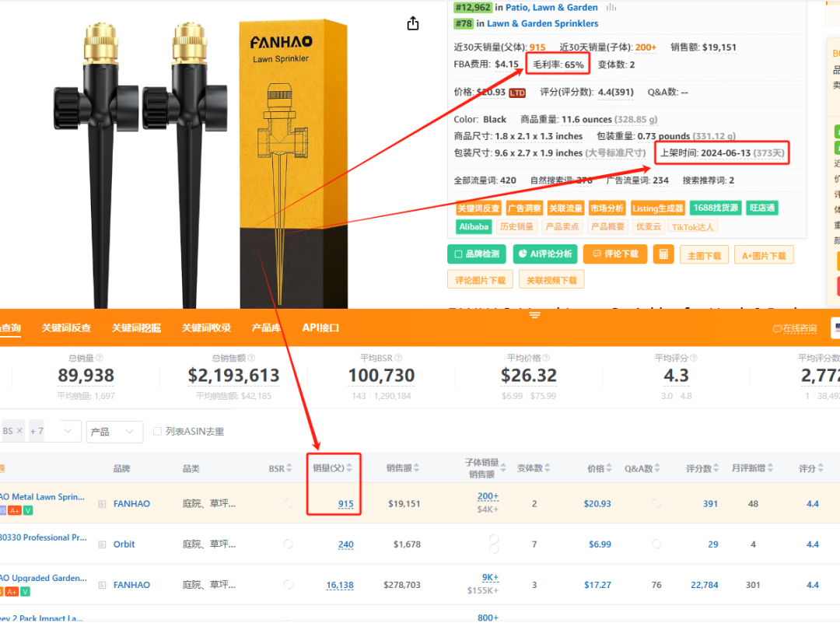840x630 pixels.
Task: Click the calculator icon button
Action: (663, 254)
